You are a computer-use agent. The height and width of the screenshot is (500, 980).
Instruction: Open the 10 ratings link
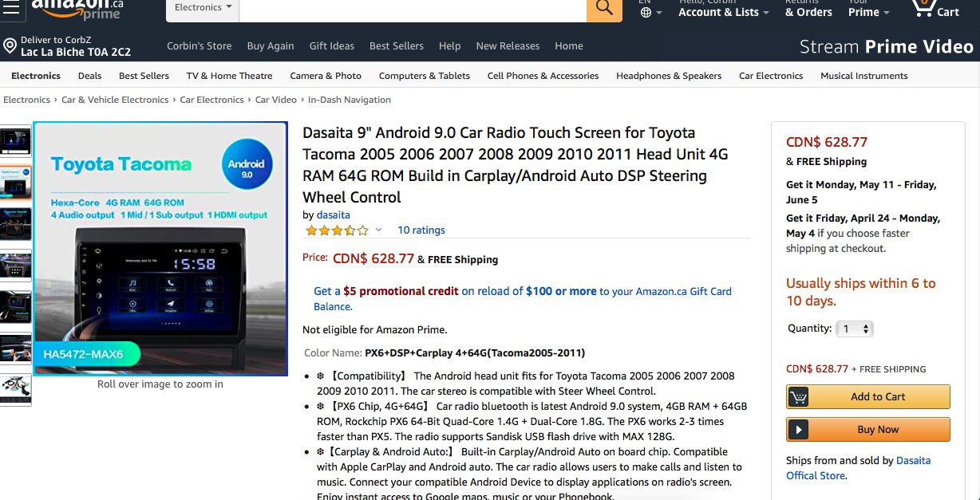[x=421, y=230]
